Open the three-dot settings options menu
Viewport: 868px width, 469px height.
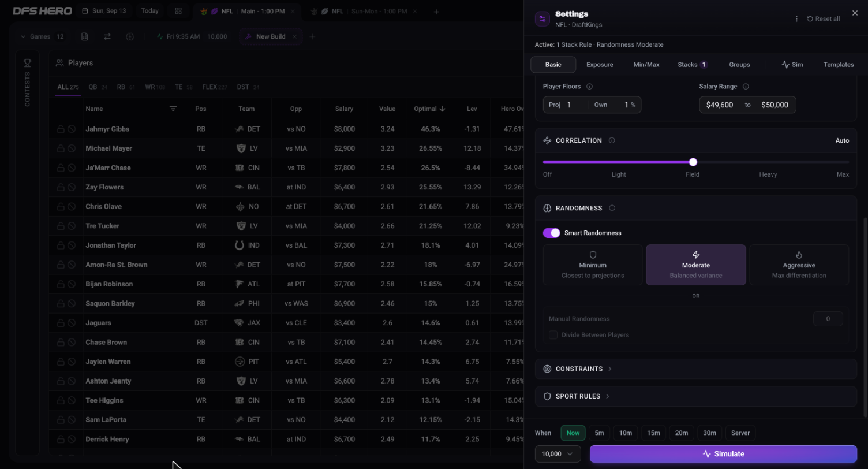[796, 19]
